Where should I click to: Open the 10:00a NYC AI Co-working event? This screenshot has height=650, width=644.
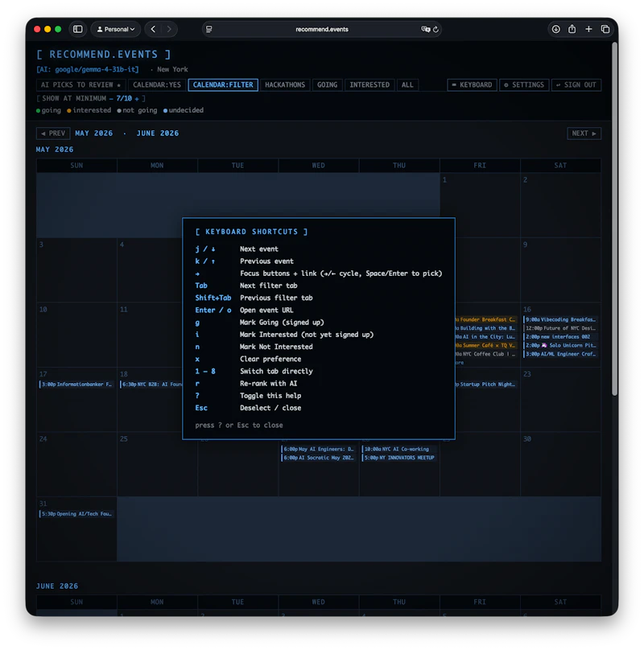point(398,449)
